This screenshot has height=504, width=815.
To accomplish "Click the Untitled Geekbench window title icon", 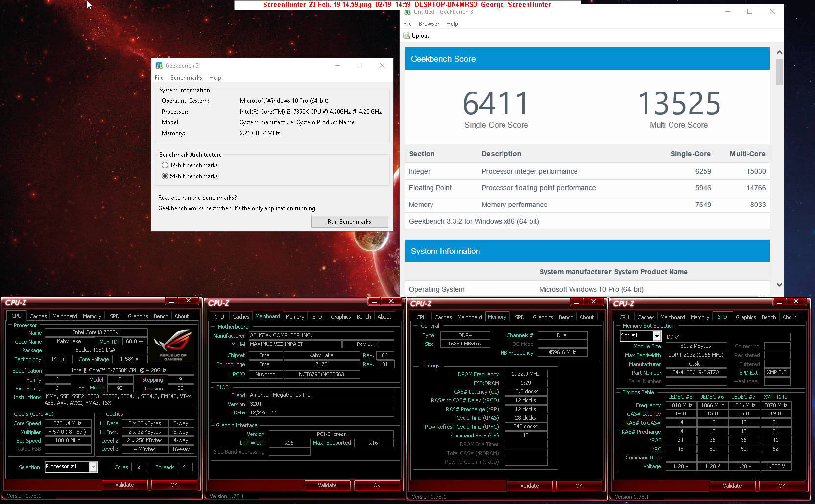I will pyautogui.click(x=407, y=12).
